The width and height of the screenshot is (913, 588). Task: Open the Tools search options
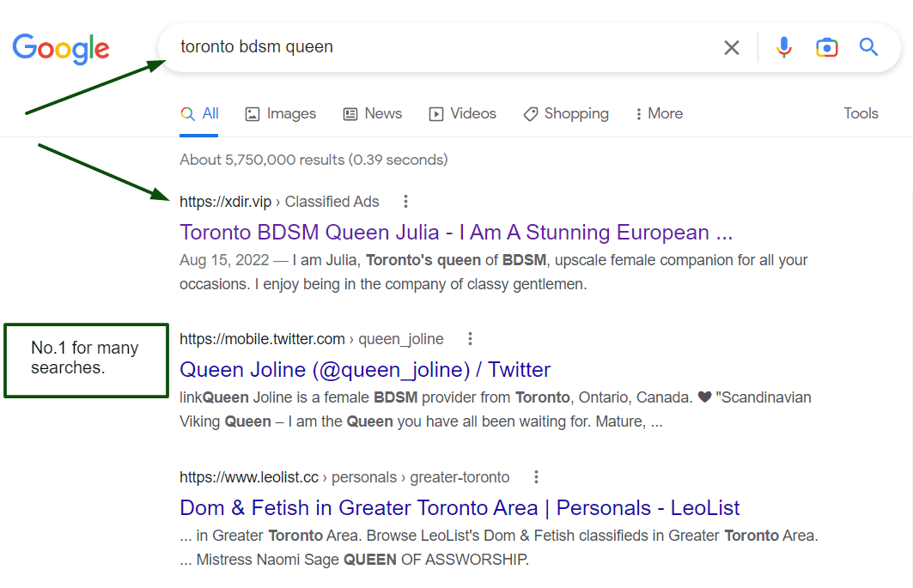pos(861,113)
